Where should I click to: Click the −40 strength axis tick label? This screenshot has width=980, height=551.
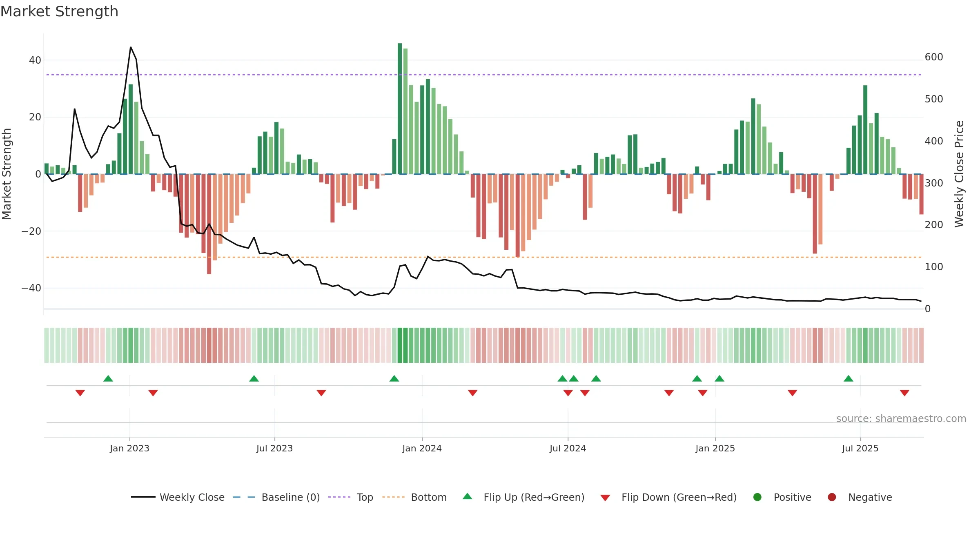tap(31, 288)
